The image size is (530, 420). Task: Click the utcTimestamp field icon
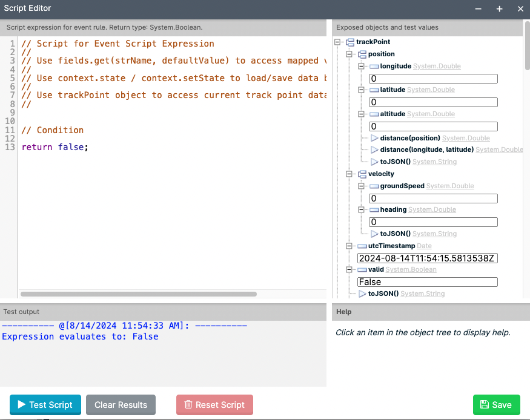[362, 246]
